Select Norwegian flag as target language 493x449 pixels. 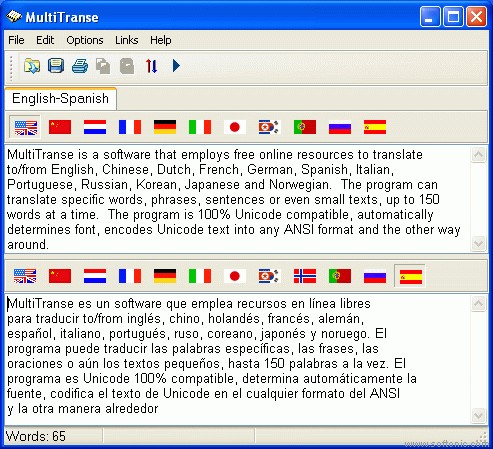305,276
